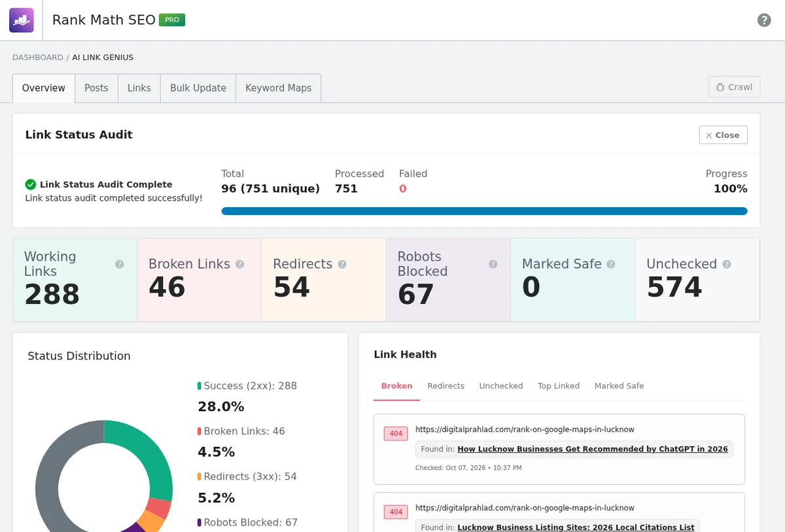Open the Bulk Update tab
Image resolution: width=785 pixels, height=532 pixels.
click(198, 88)
